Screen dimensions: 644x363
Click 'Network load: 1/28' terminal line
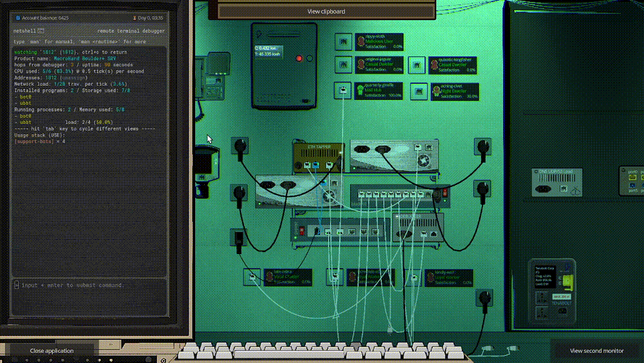tap(70, 84)
